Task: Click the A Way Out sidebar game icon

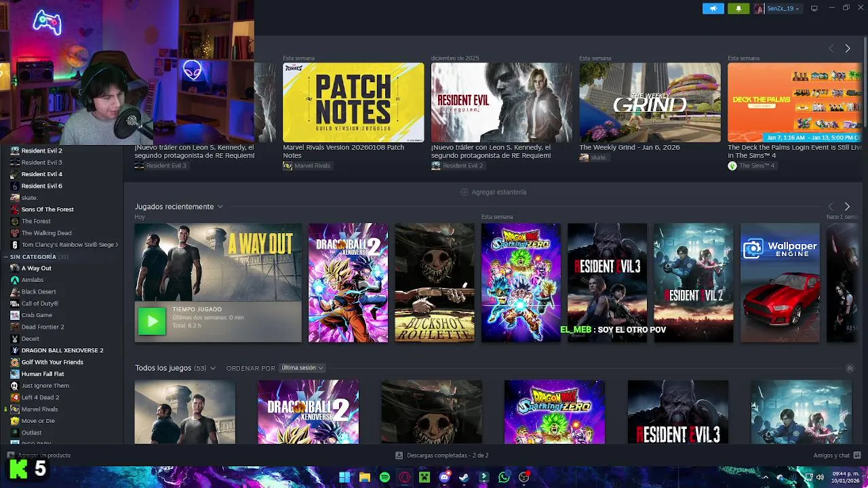Action: (14, 268)
